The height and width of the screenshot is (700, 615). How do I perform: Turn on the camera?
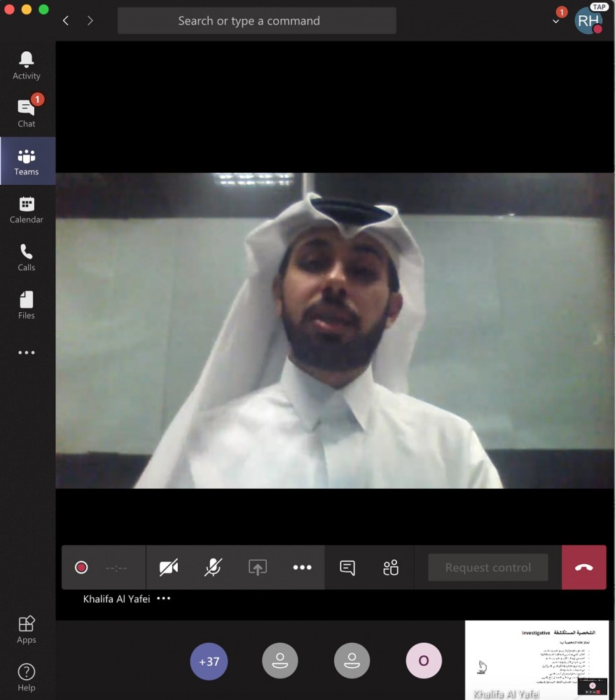[x=168, y=568]
